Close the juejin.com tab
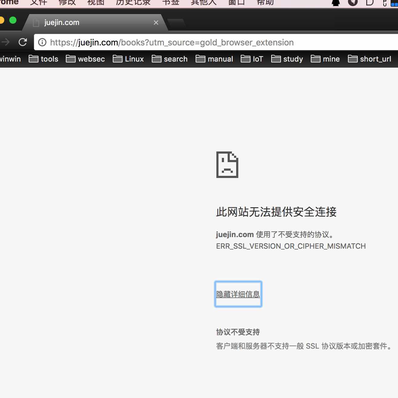 point(156,23)
